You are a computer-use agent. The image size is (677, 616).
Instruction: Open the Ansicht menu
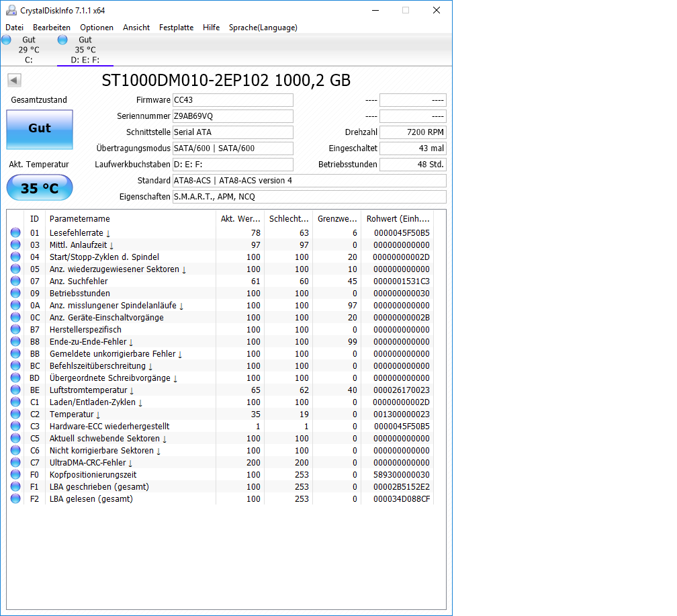[x=136, y=28]
